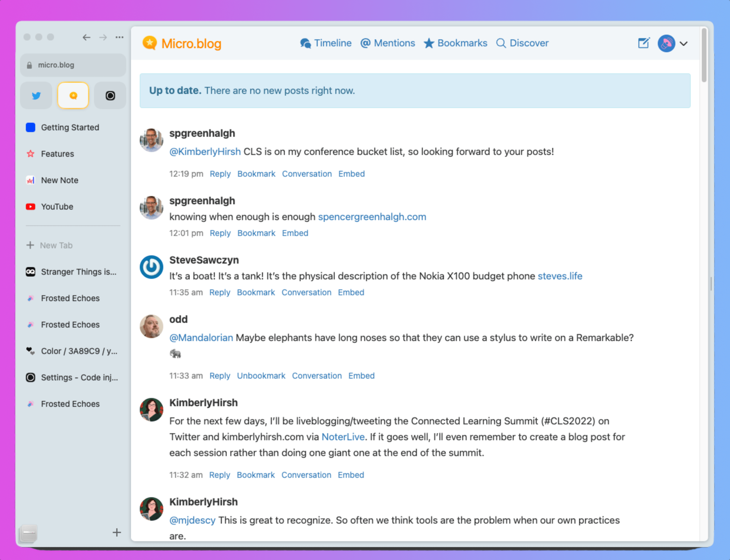The image size is (730, 560).
Task: Click the page vertical scrollbar
Action: pyautogui.click(x=704, y=55)
